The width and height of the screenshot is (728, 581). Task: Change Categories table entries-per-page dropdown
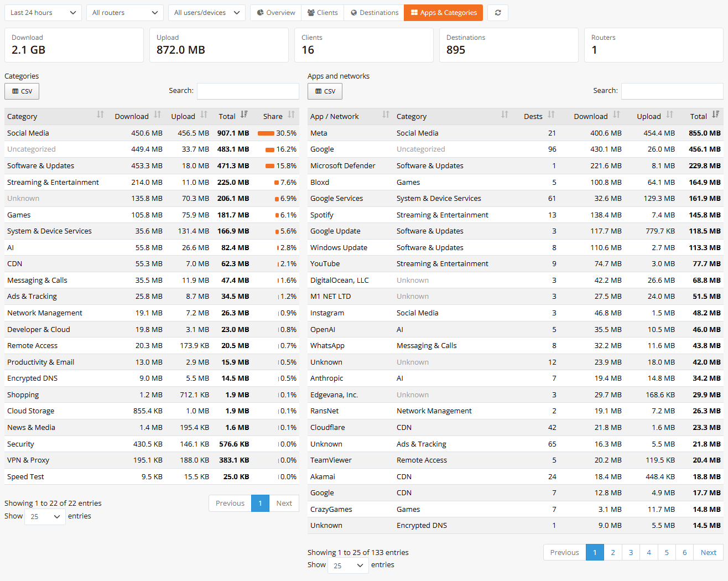[x=45, y=516]
